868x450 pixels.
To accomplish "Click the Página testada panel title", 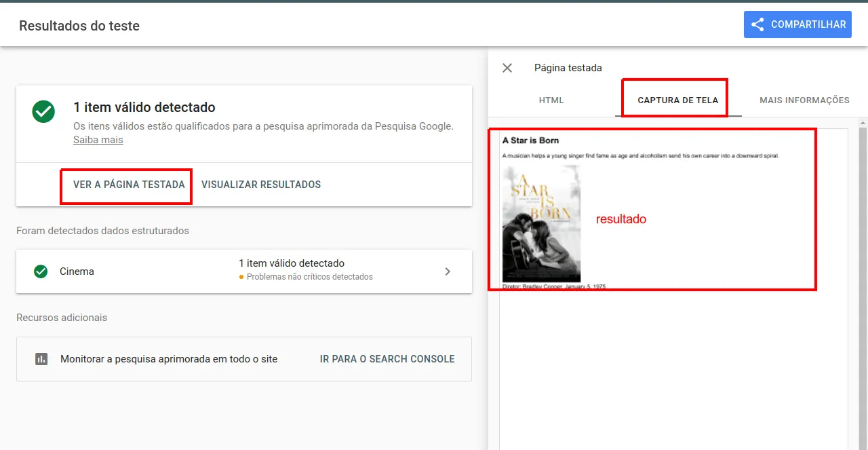I will [568, 68].
